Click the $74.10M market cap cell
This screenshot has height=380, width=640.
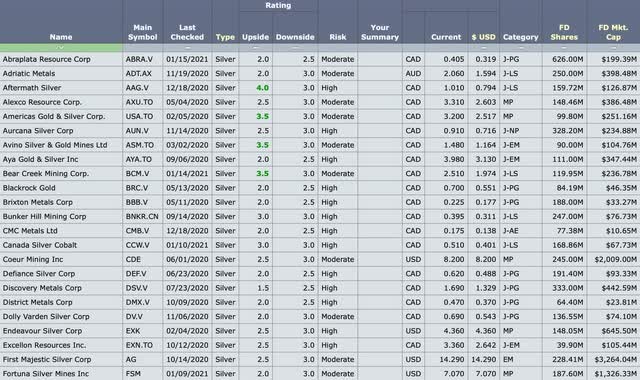(621, 316)
